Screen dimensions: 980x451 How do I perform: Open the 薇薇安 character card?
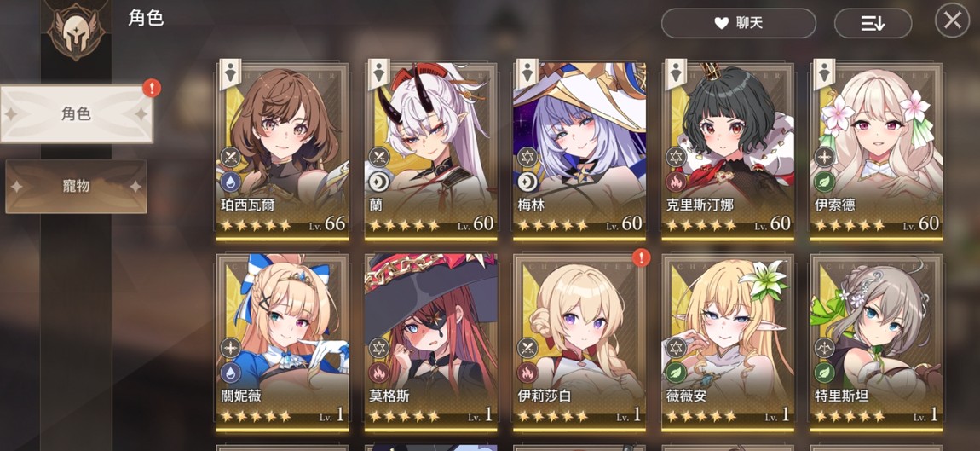[x=728, y=343]
